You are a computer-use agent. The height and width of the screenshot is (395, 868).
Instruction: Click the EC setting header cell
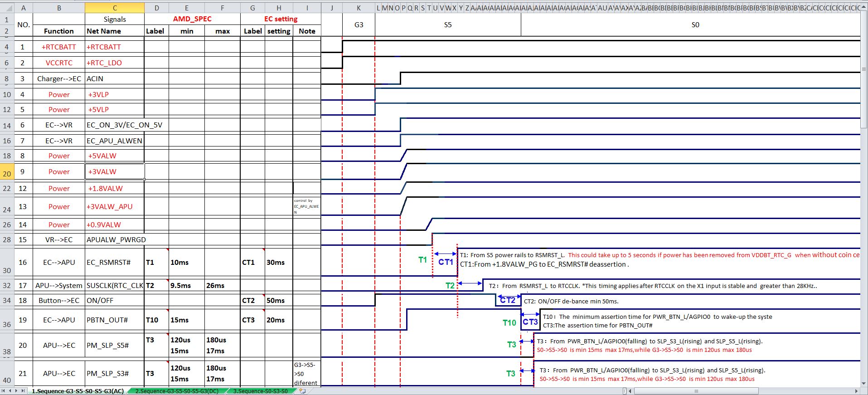[281, 19]
